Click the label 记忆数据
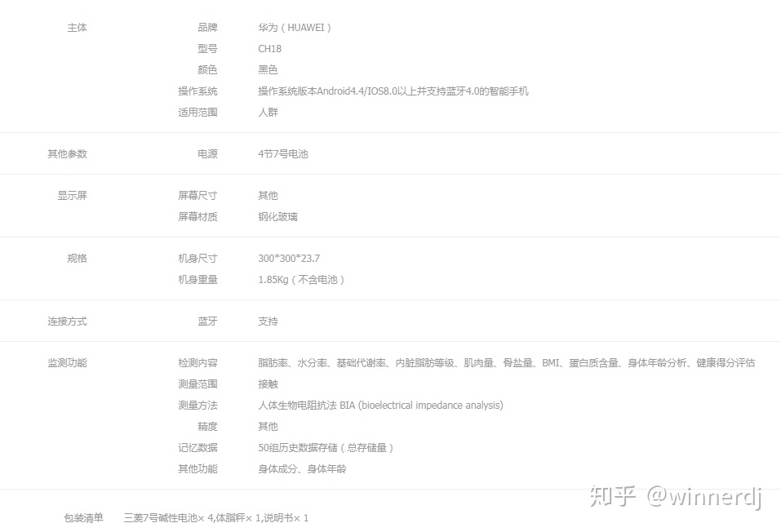 197,448
